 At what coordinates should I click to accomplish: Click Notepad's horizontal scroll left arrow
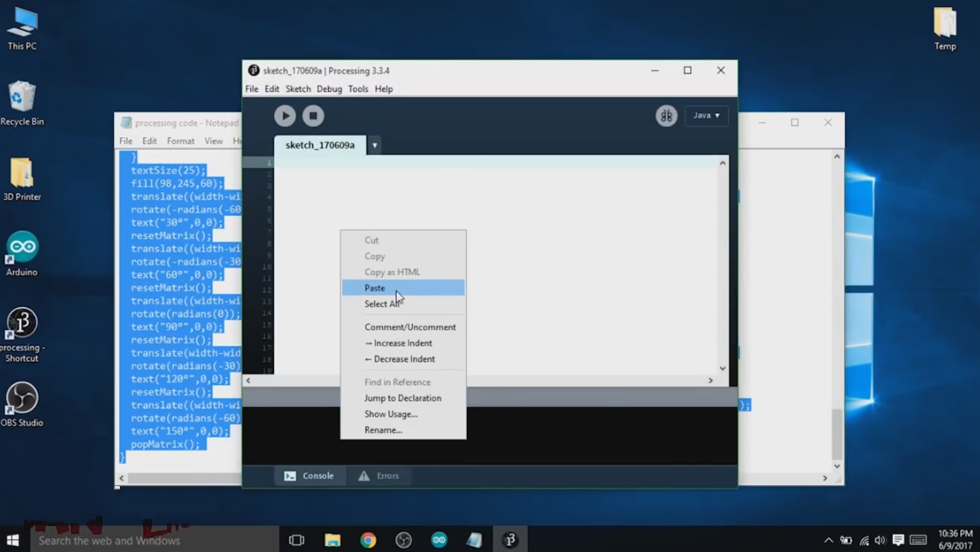click(122, 478)
